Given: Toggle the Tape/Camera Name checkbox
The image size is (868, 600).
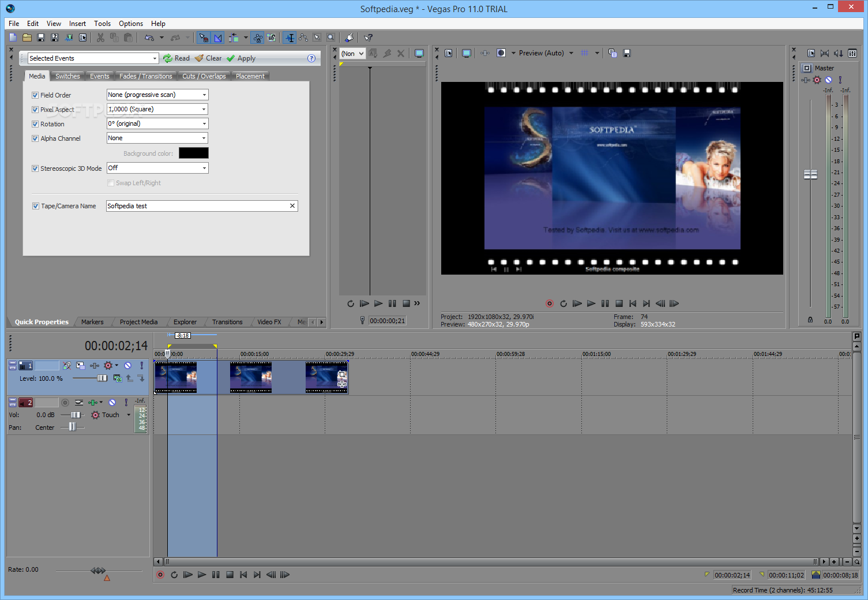Looking at the screenshot, I should click(36, 206).
